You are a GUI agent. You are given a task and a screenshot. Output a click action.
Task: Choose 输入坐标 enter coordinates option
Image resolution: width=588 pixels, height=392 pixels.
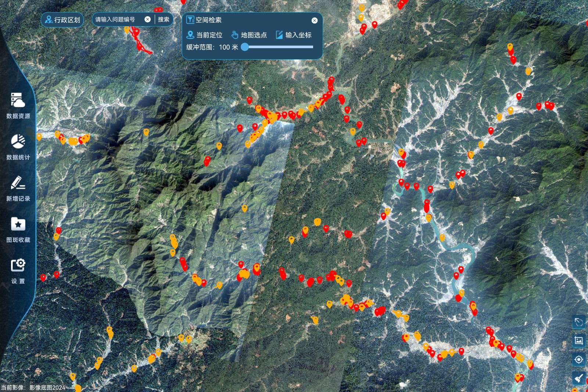pos(294,35)
